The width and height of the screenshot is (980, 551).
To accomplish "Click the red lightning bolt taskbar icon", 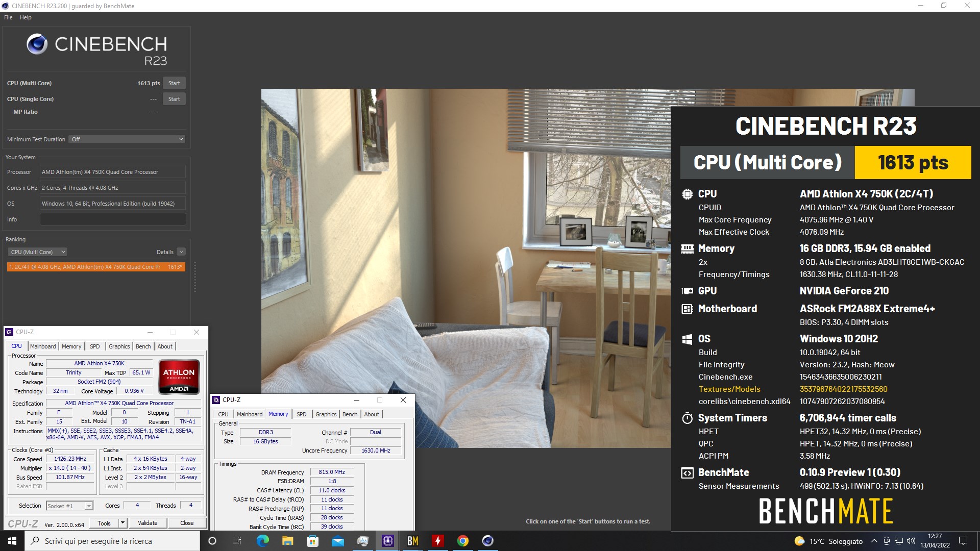I will click(437, 541).
